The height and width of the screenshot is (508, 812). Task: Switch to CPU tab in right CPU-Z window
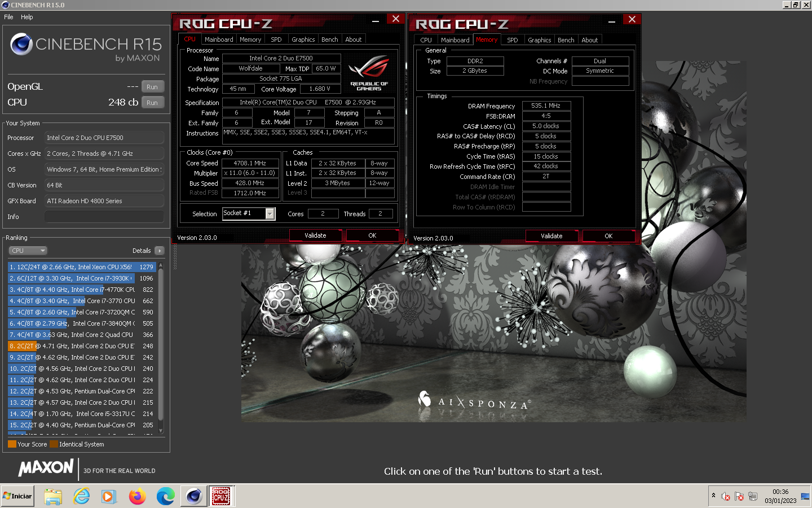426,40
